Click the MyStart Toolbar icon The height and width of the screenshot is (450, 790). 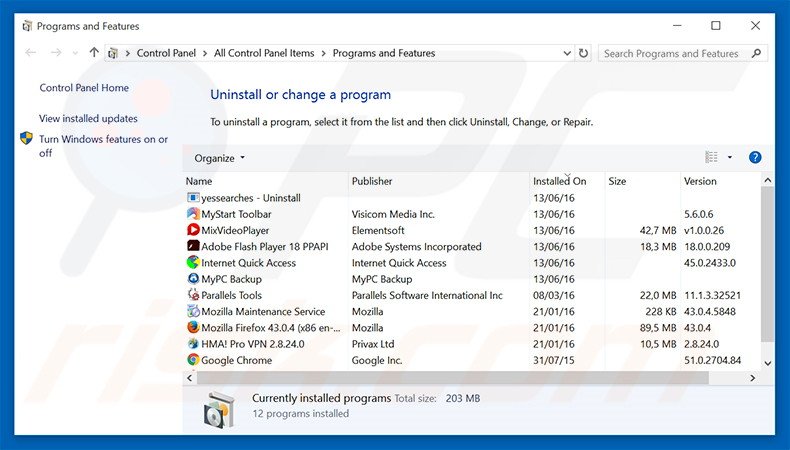click(x=193, y=214)
